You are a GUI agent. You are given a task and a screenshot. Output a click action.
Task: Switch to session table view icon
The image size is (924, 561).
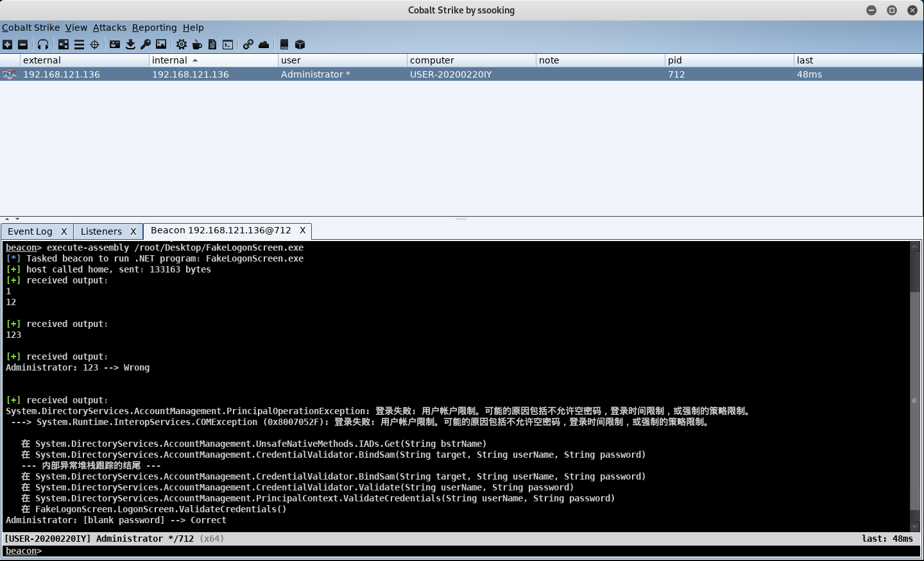pos(79,44)
